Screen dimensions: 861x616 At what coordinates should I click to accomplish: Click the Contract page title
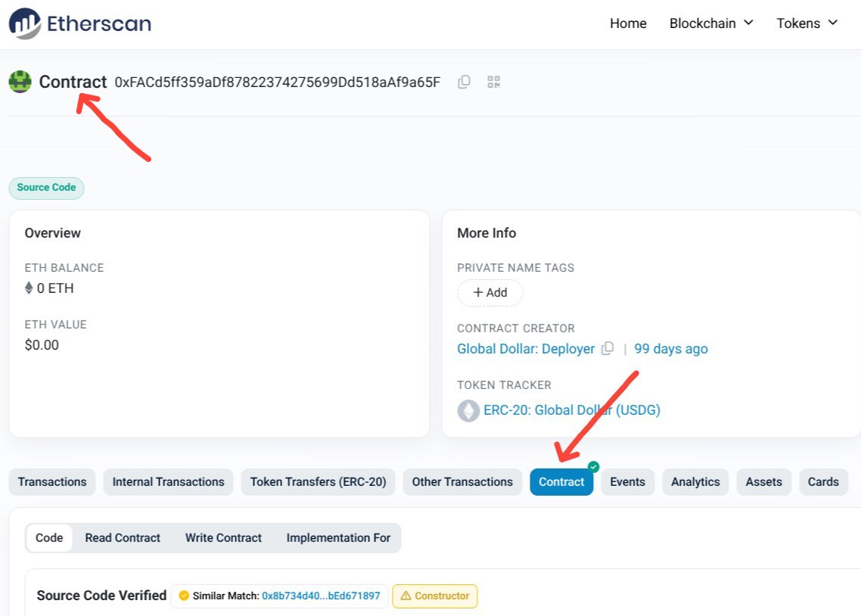click(x=73, y=82)
